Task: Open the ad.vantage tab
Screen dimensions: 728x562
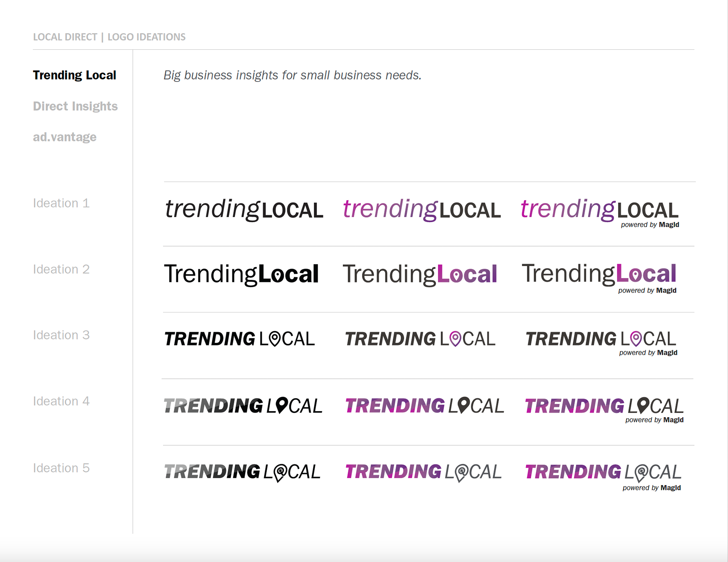Action: pos(64,137)
